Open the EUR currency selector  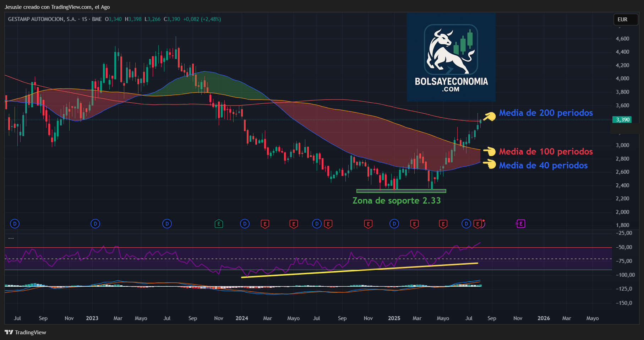(625, 20)
